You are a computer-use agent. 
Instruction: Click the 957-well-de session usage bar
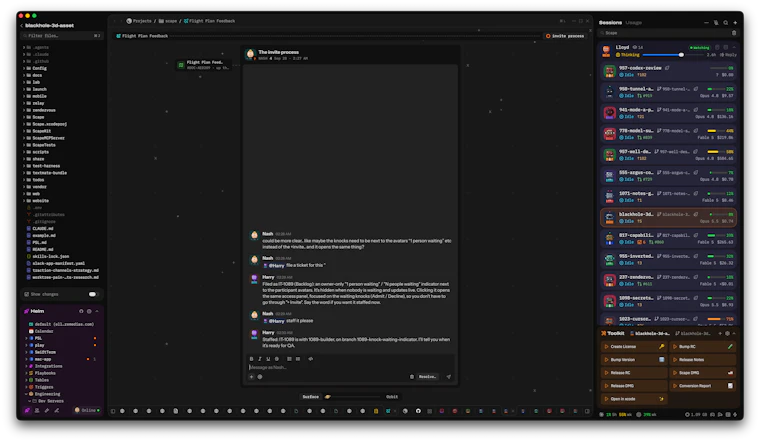pyautogui.click(x=716, y=152)
